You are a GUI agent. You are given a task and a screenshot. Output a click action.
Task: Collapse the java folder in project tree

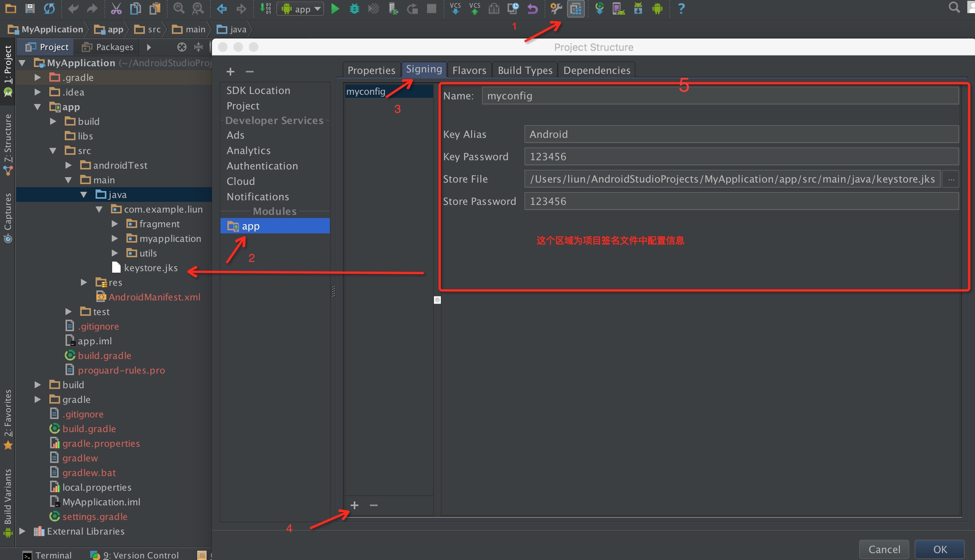point(84,195)
